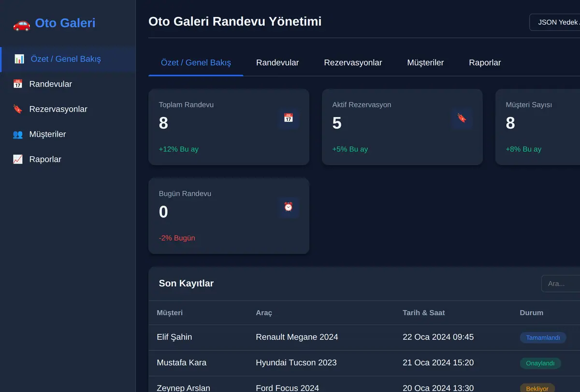This screenshot has width=580, height=392.
Task: Click the Aktif Rezervasyon card title
Action: pos(362,105)
